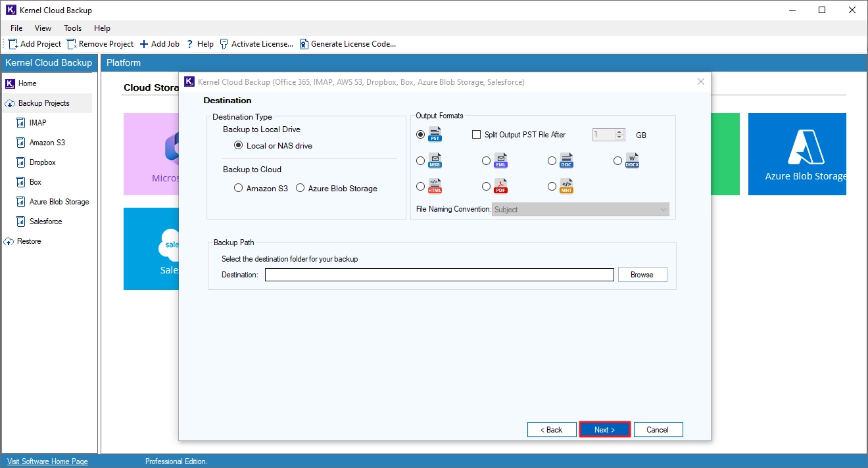
Task: Click the Cancel button
Action: (x=658, y=430)
